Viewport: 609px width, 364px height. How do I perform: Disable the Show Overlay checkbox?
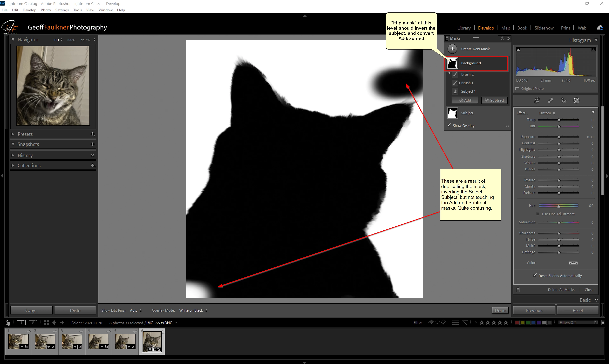(x=449, y=125)
